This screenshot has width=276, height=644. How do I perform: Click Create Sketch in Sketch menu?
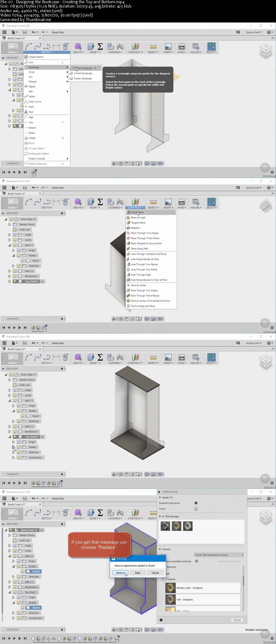(36, 57)
